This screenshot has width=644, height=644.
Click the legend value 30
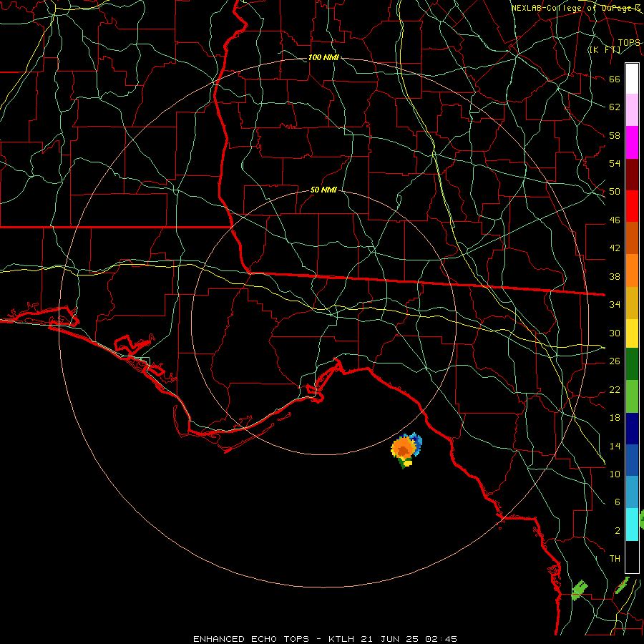point(615,333)
